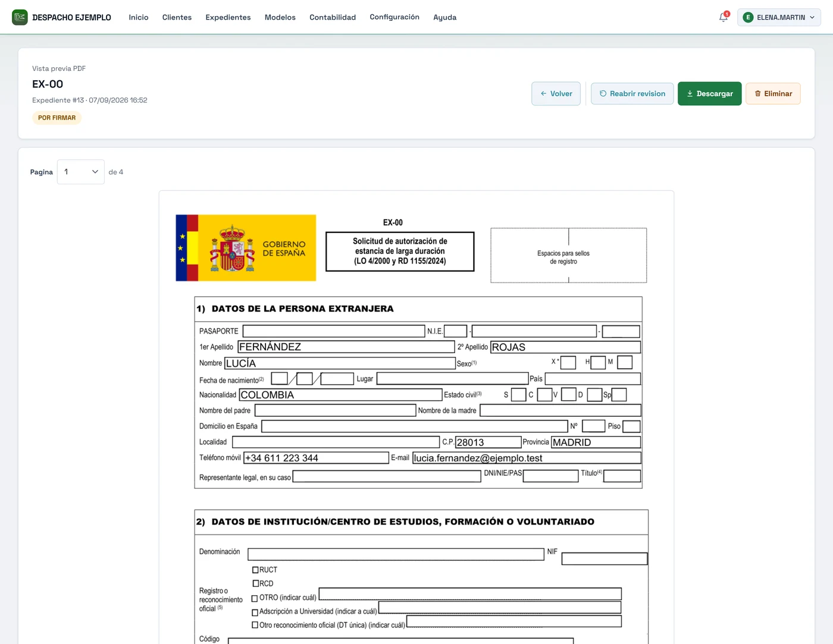This screenshot has height=644, width=833.
Task: Click the Nombre de la madre field
Action: (560, 410)
